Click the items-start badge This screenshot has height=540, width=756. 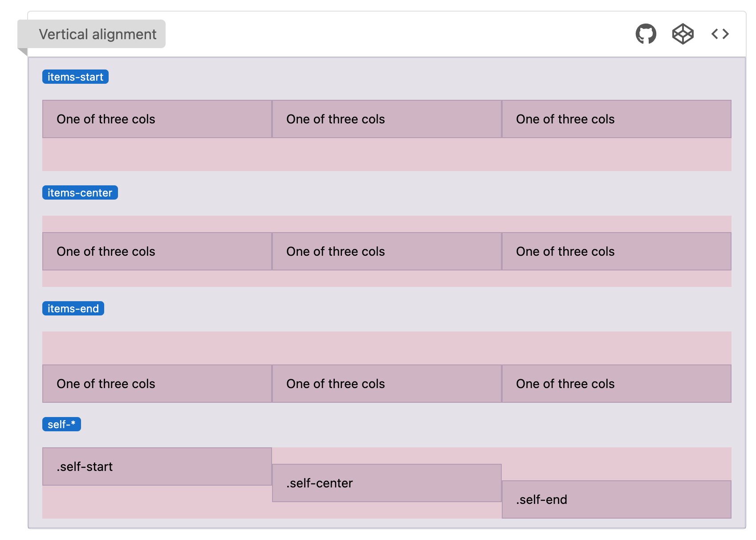tap(75, 77)
